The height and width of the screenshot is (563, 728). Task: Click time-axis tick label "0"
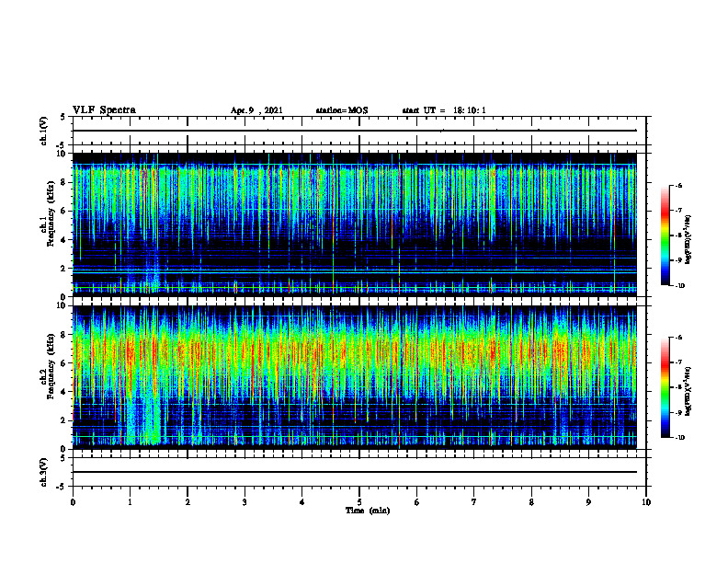pyautogui.click(x=73, y=502)
